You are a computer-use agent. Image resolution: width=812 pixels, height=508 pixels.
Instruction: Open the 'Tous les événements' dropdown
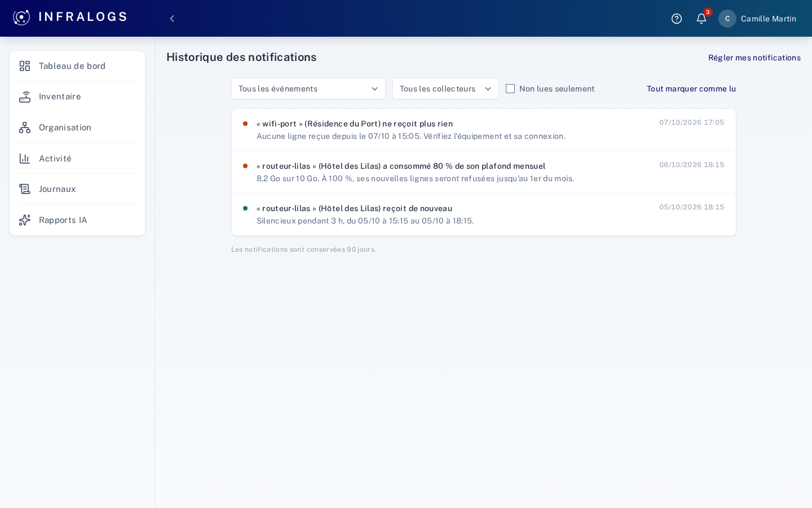[x=308, y=89]
